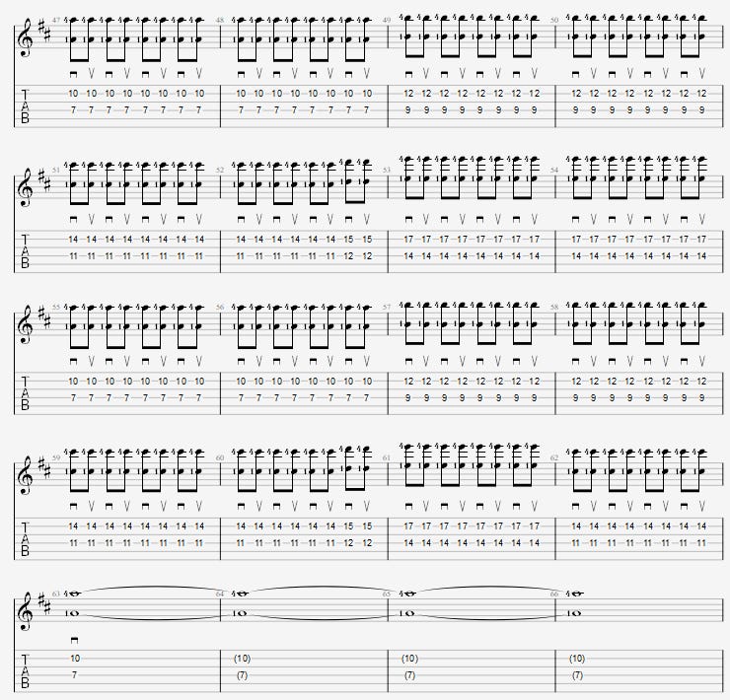The height and width of the screenshot is (700, 730).
Task: Select the final fret 12 in measure 60
Action: [367, 542]
